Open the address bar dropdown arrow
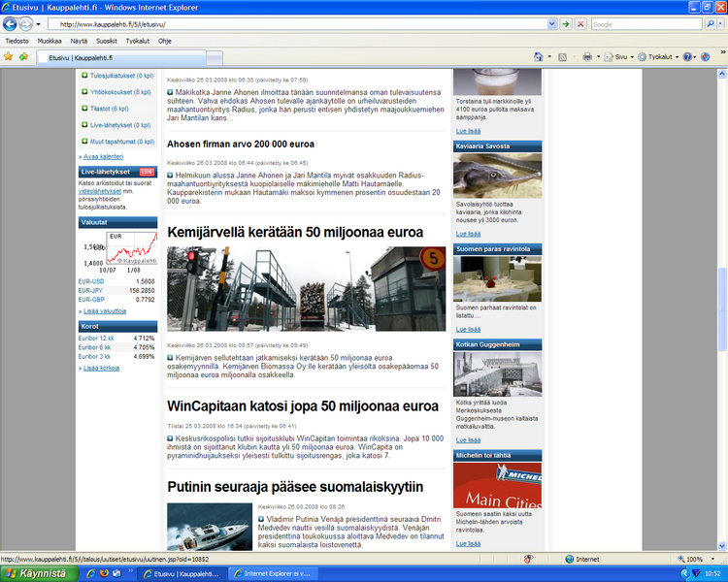 tap(549, 23)
